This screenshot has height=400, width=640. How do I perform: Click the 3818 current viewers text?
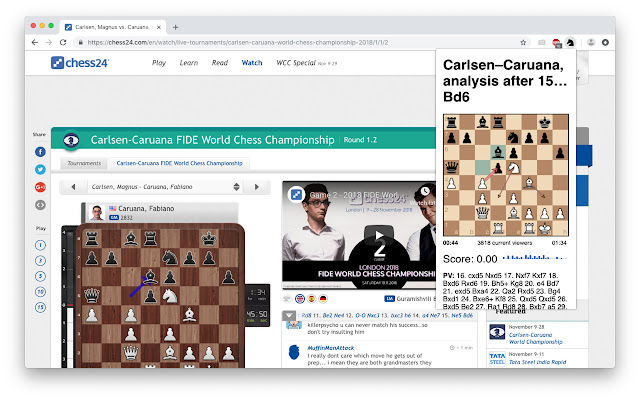click(504, 243)
